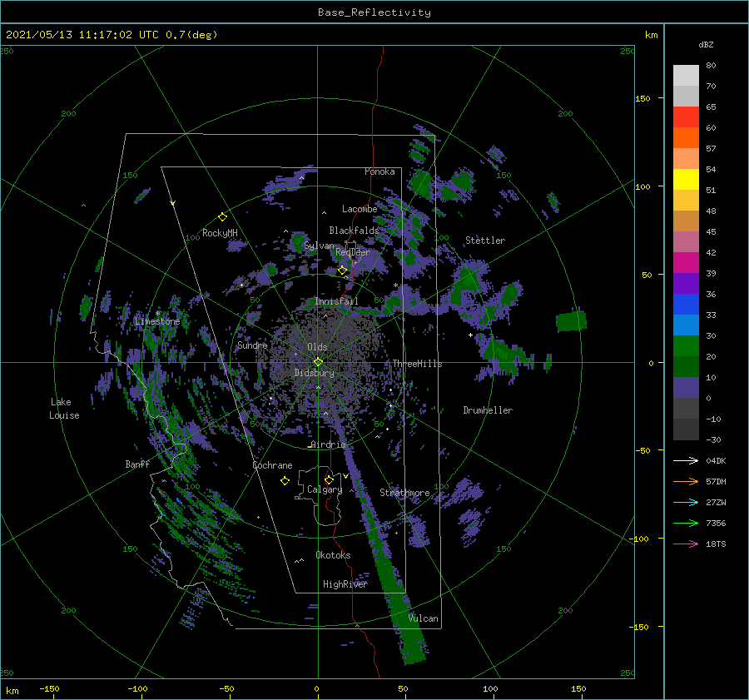Click the Calgary city label
Viewport: 749px width, 700px height.
pyautogui.click(x=325, y=489)
